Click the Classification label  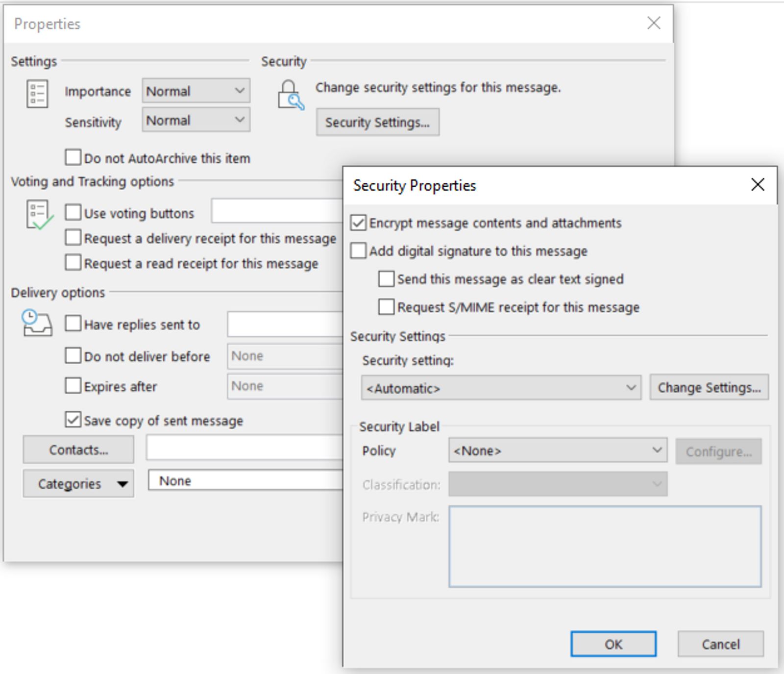pos(401,485)
